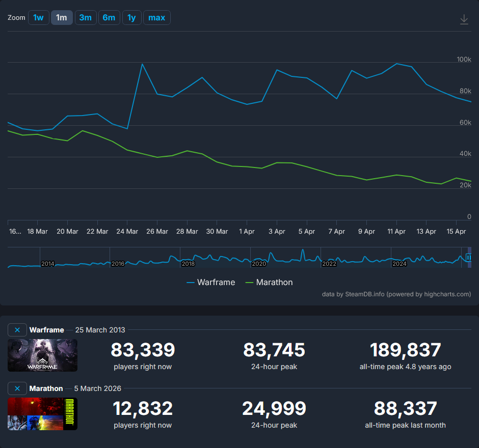The image size is (479, 448).
Task: Set zoom to 6m
Action: 109,18
